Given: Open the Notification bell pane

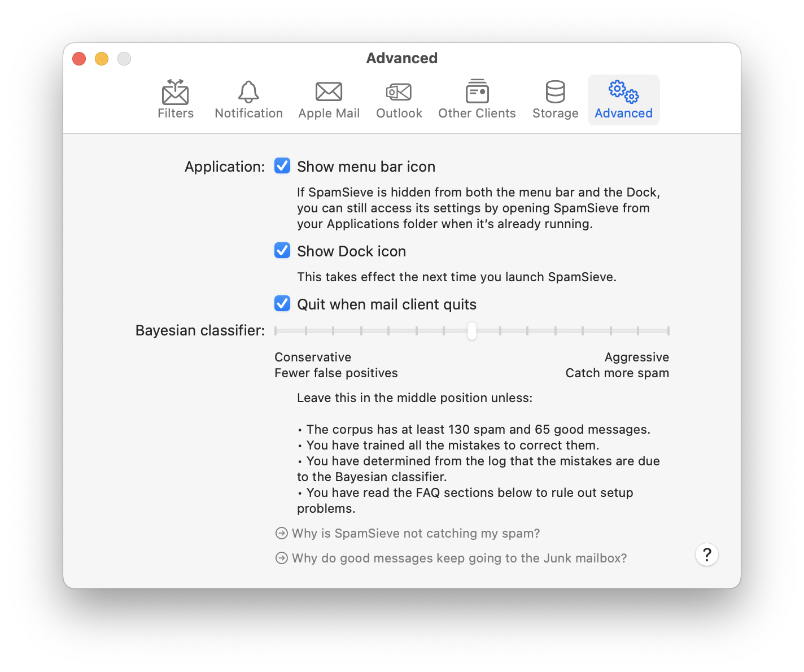Looking at the screenshot, I should point(248,100).
